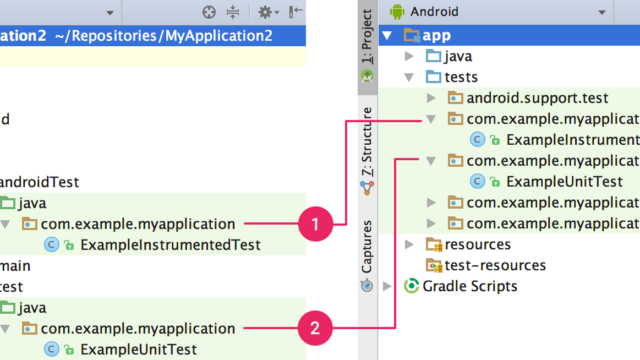Select package row above ExampleUnitTest in Android view
Image resolution: width=640 pixels, height=360 pixels.
click(x=509, y=161)
